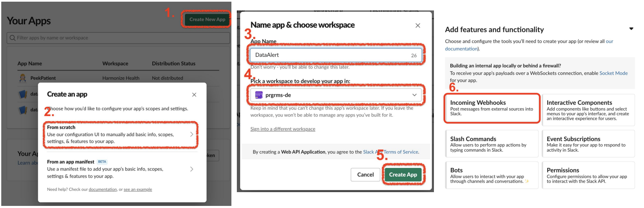Click chevron arrow on From scratch row

(192, 134)
